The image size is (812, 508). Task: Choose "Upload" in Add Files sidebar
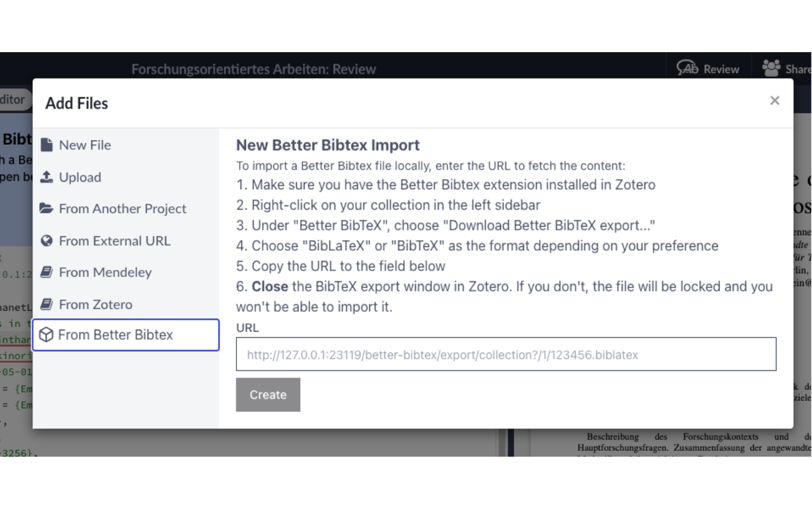(x=80, y=177)
